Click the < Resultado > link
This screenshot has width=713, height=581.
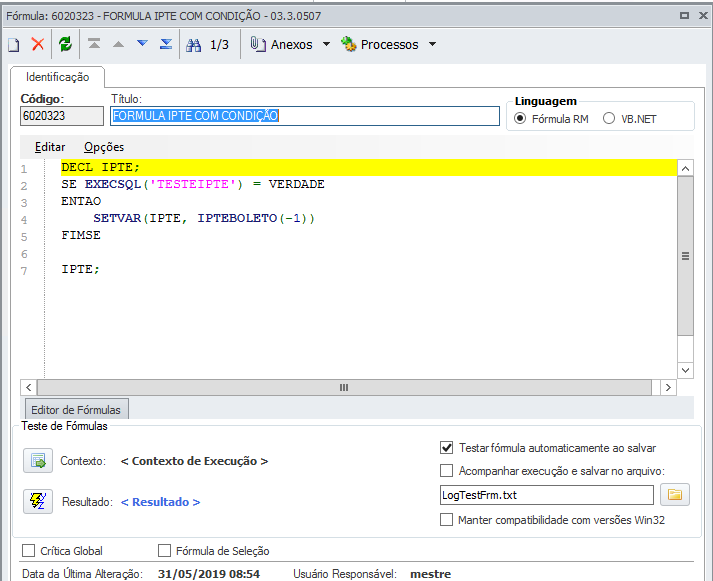[161, 502]
